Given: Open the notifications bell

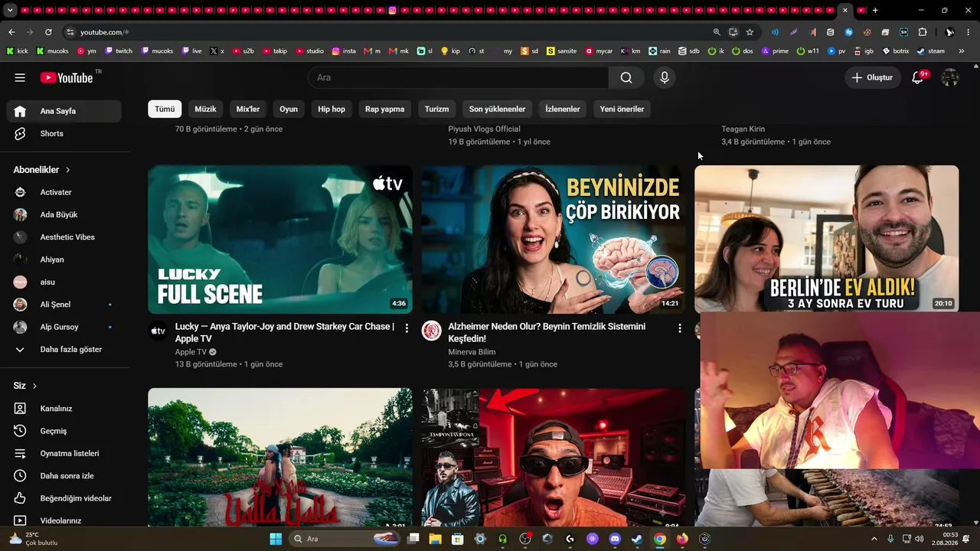Looking at the screenshot, I should 917,77.
